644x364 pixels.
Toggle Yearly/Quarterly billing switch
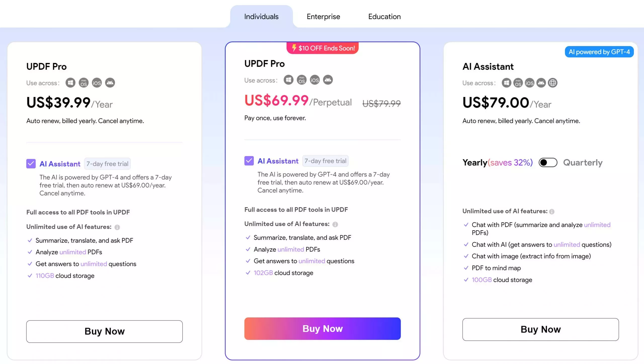click(548, 163)
